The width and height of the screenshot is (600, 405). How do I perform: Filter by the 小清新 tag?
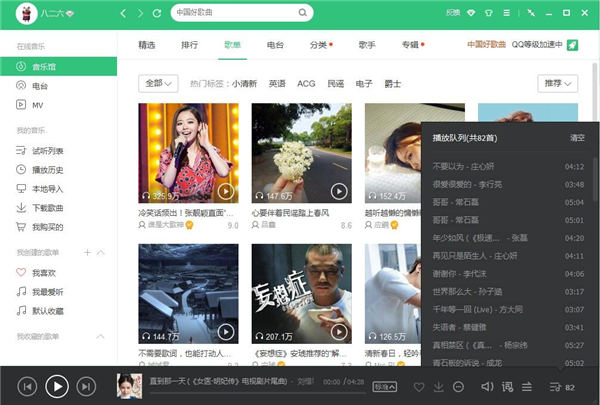coord(244,84)
